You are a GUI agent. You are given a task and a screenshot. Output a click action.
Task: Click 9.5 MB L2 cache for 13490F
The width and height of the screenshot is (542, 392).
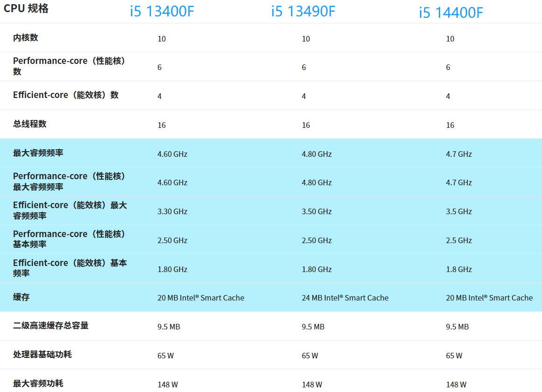pos(313,327)
